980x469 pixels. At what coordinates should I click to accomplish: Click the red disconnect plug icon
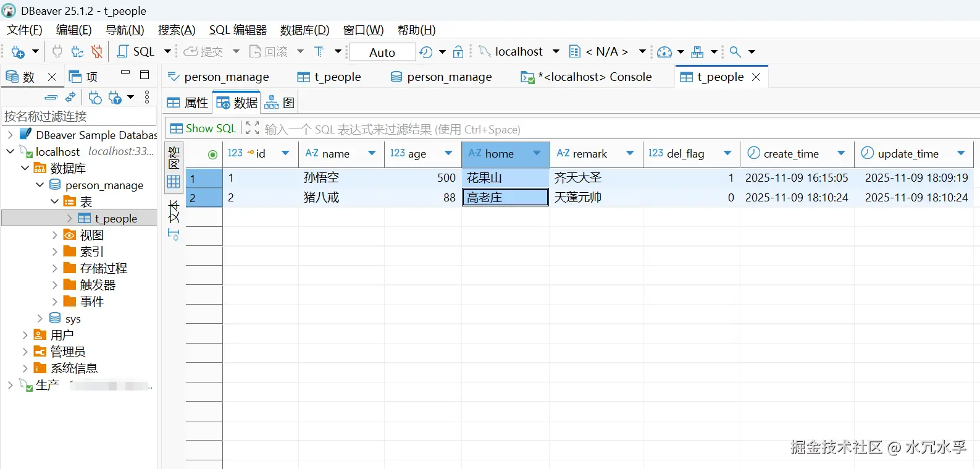tap(97, 52)
